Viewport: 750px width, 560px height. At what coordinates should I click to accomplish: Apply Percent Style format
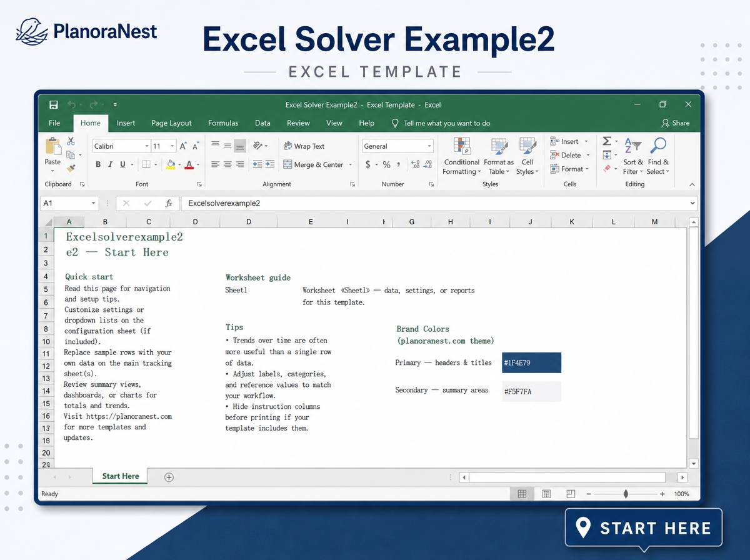387,164
